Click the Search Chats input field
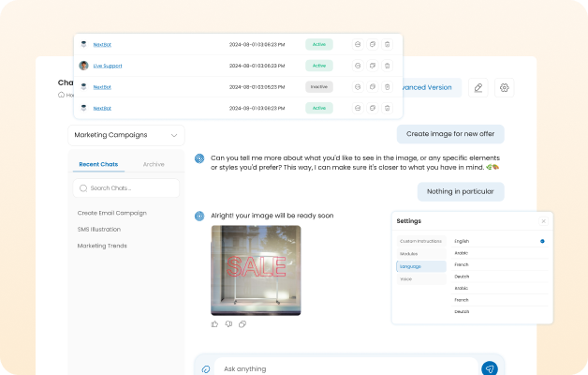The image size is (588, 375). [126, 188]
